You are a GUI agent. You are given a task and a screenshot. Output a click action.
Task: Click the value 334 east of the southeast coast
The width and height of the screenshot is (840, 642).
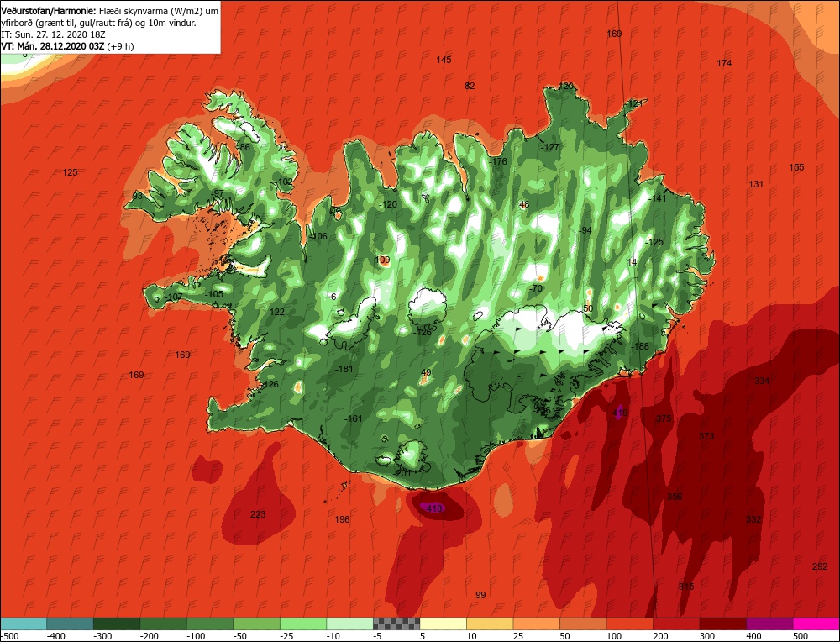762,381
